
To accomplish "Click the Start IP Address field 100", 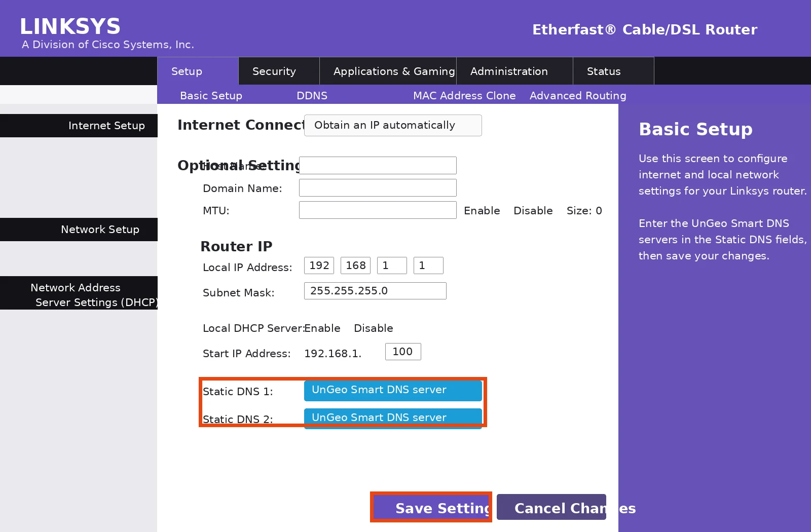I will click(x=403, y=352).
